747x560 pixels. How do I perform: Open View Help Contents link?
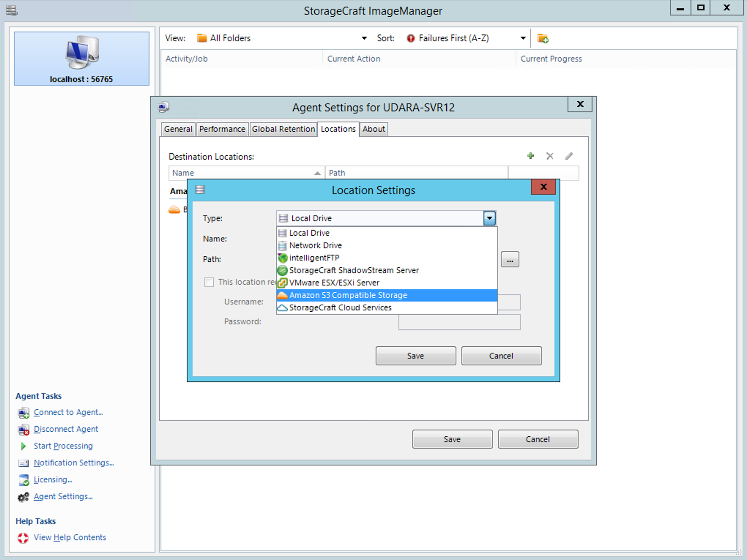coord(70,538)
